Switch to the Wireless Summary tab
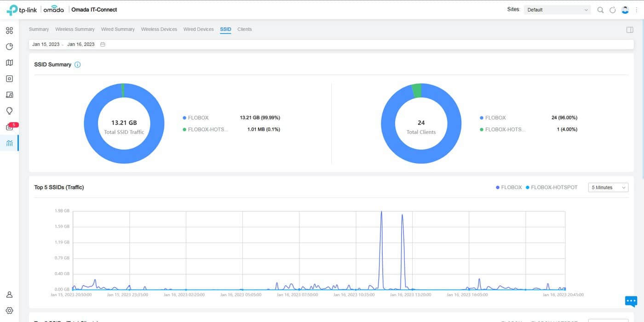The height and width of the screenshot is (322, 644). (x=75, y=29)
